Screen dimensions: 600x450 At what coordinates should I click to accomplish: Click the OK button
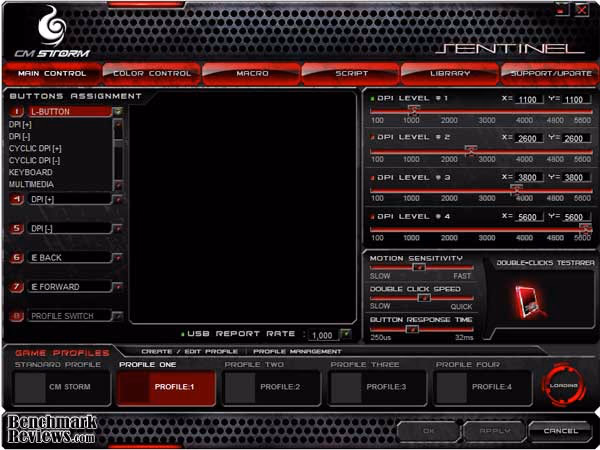coord(429,431)
